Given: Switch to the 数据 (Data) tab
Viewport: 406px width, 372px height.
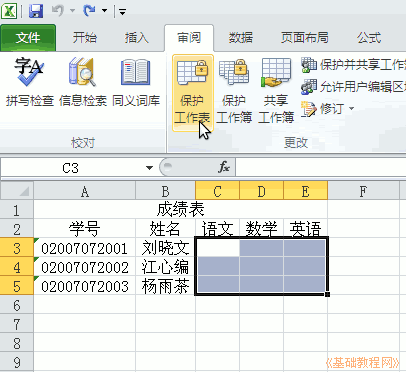Looking at the screenshot, I should (241, 38).
